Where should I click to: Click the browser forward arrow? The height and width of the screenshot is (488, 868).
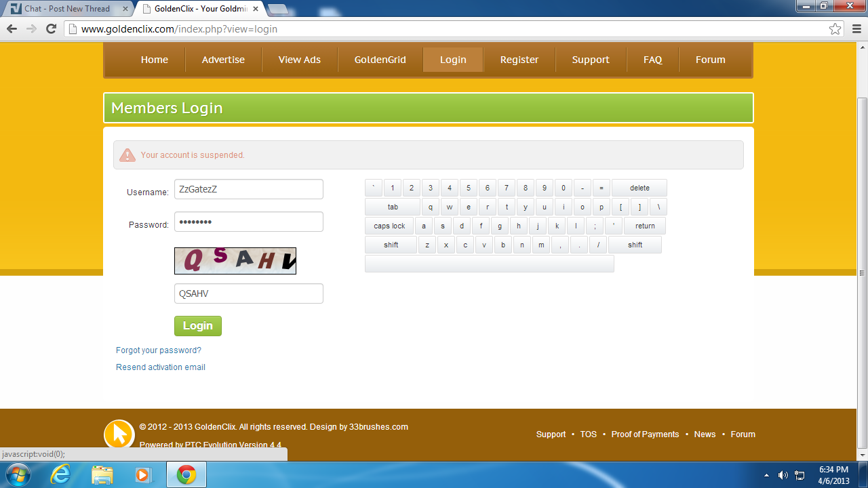point(31,29)
